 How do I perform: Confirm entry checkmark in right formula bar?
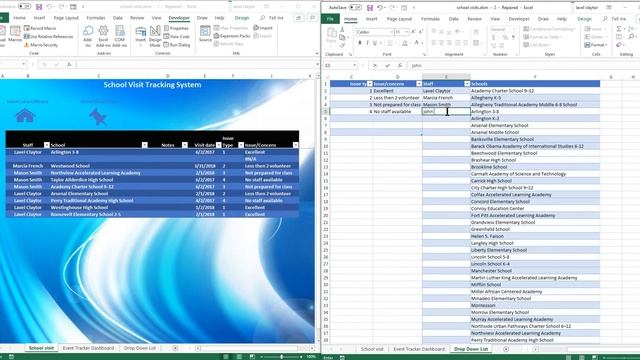click(387, 65)
